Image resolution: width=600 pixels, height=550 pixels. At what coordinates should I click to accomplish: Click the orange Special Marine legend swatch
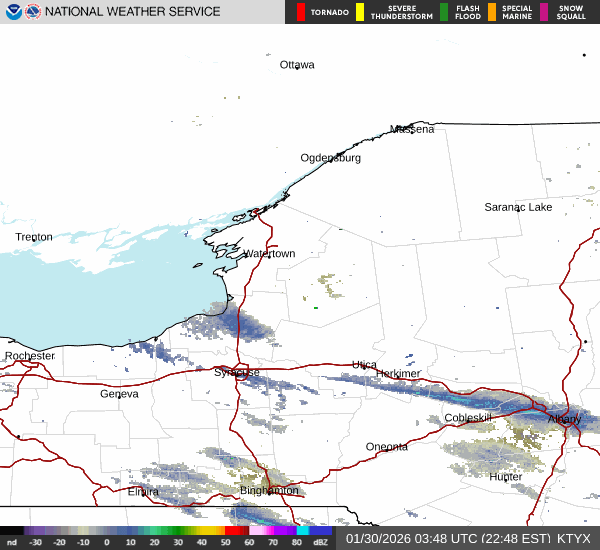point(492,12)
